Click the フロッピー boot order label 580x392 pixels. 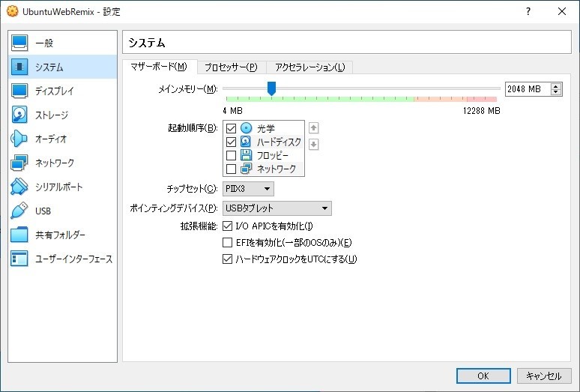click(273, 156)
